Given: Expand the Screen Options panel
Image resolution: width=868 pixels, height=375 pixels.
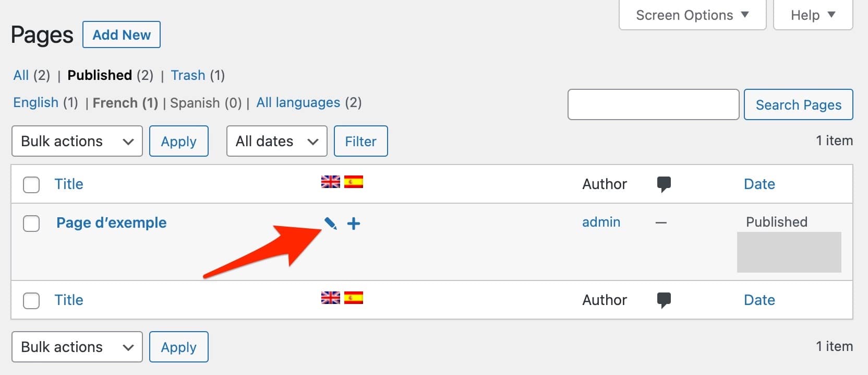Looking at the screenshot, I should click(x=692, y=15).
